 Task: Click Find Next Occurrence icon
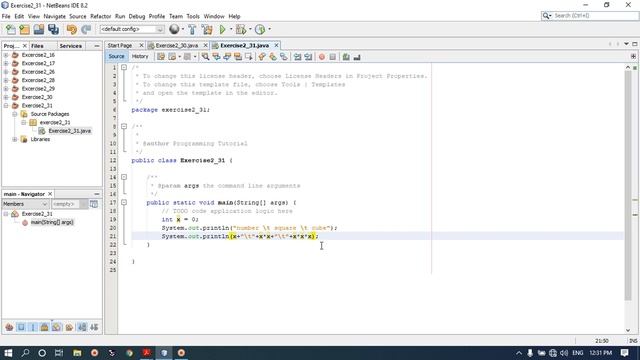tap(227, 57)
